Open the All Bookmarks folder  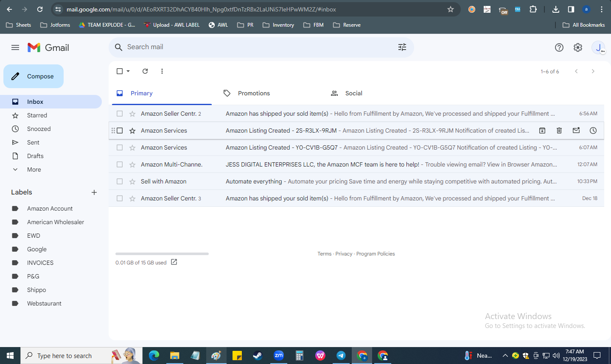point(584,25)
